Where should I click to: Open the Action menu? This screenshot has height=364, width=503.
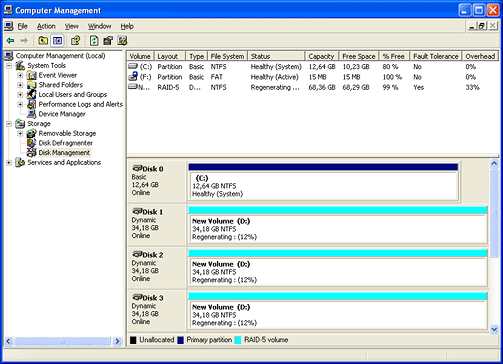tap(46, 26)
